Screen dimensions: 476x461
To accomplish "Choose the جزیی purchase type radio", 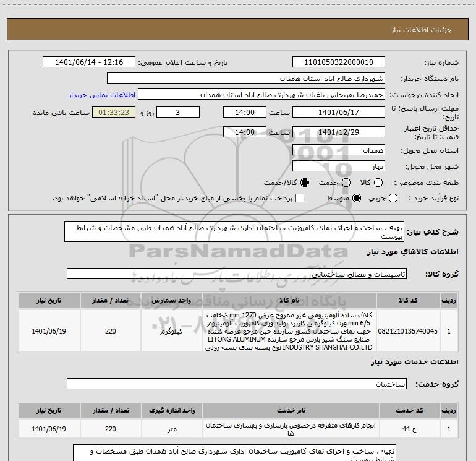I will click(393, 198).
